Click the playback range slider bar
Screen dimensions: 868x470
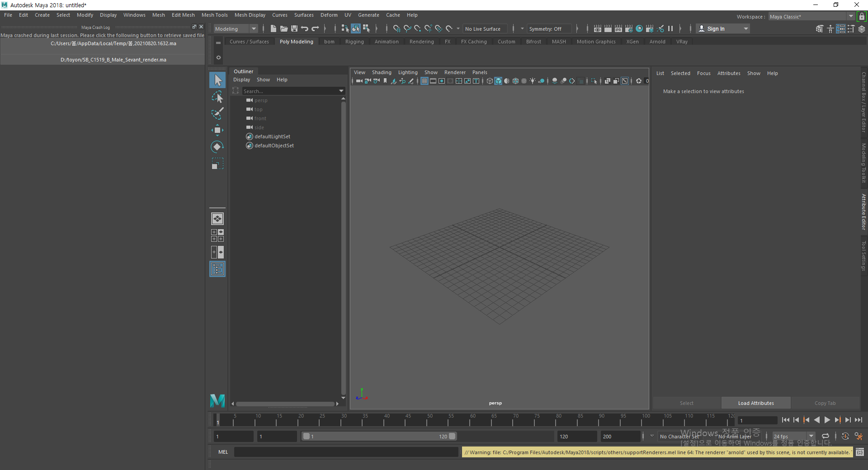pyautogui.click(x=379, y=436)
